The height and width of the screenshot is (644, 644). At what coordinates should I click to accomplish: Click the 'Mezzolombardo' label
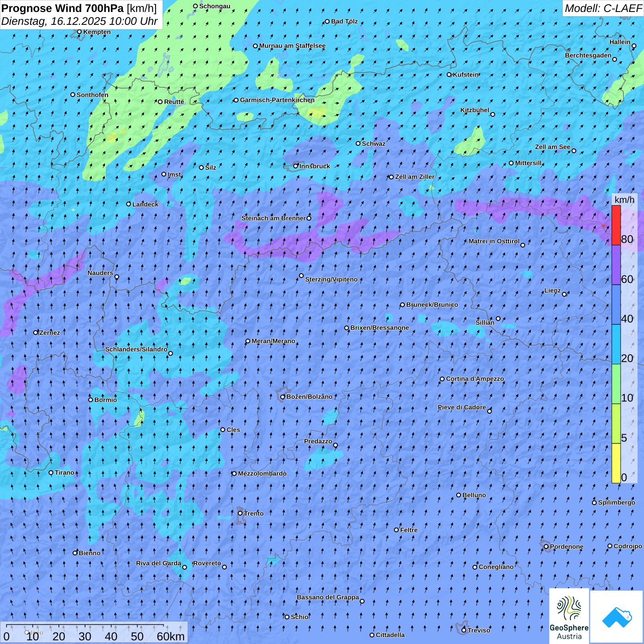[262, 473]
